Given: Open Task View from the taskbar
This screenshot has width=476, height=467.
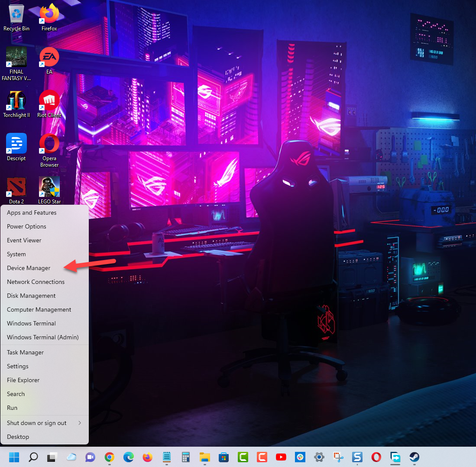Looking at the screenshot, I should pos(52,457).
